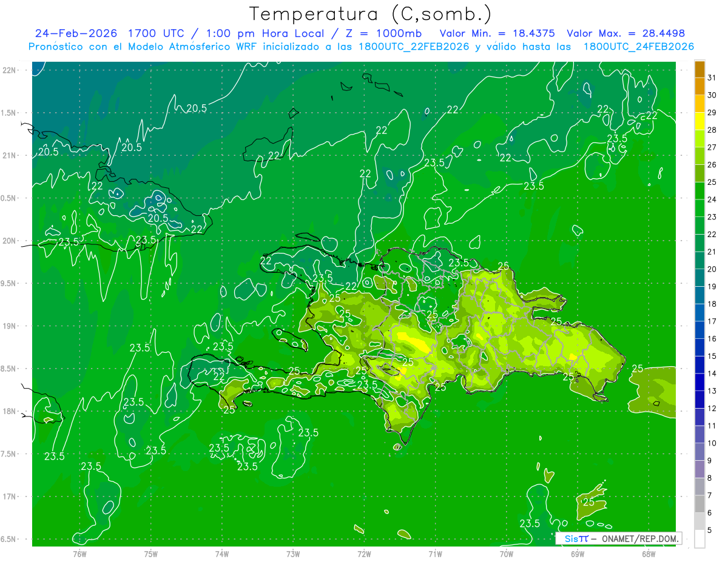Click the '17N' latitude label

(10, 497)
